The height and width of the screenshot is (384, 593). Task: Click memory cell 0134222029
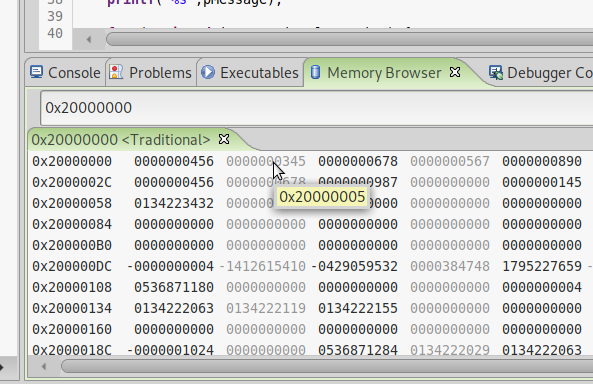click(450, 350)
